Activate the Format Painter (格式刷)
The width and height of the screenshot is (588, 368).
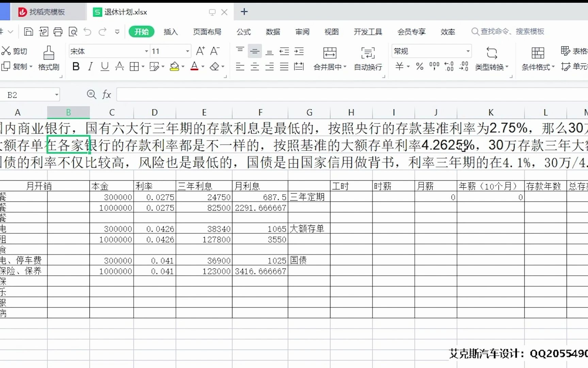(49, 58)
